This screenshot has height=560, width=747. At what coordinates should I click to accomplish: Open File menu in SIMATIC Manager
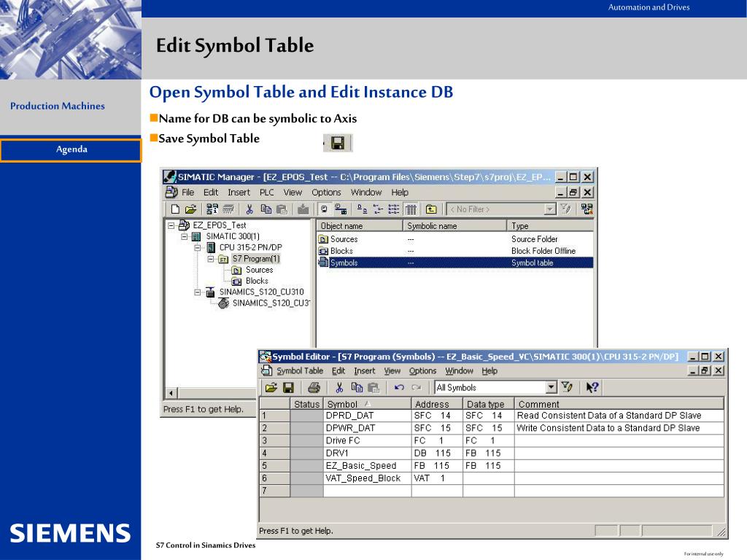click(x=187, y=192)
